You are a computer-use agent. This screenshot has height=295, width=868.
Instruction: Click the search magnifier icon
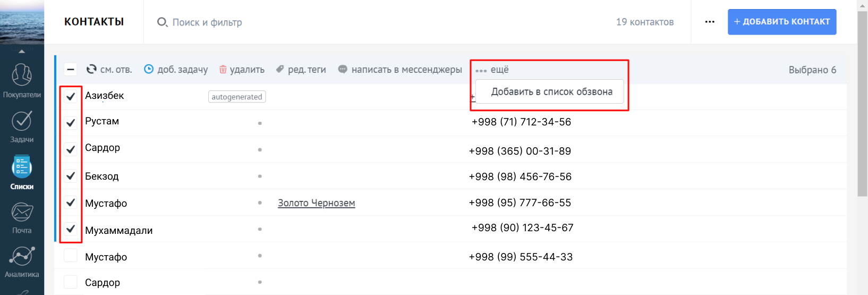162,22
